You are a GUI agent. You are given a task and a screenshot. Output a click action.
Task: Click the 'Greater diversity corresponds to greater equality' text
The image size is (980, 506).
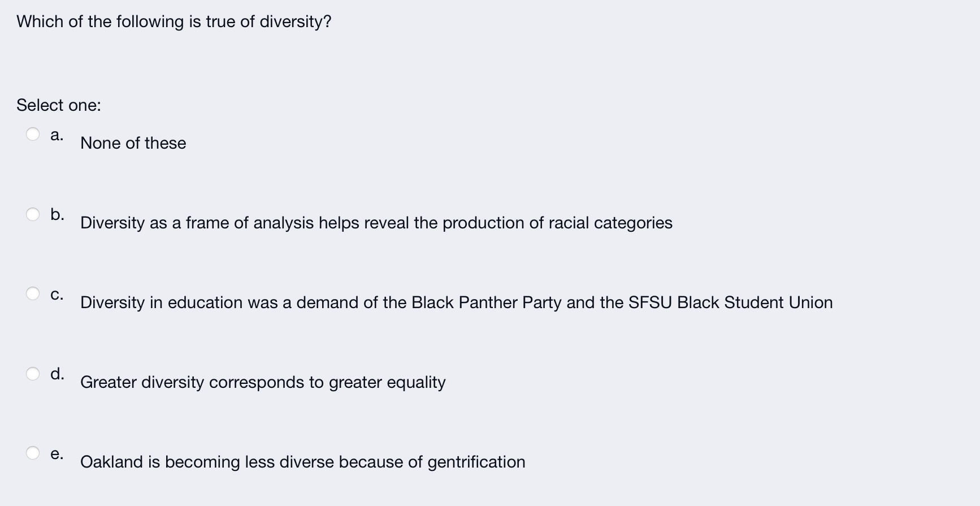(x=263, y=382)
